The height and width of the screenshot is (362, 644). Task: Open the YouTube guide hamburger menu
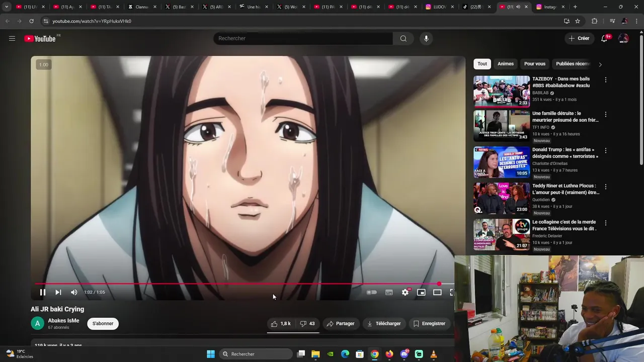pyautogui.click(x=12, y=38)
